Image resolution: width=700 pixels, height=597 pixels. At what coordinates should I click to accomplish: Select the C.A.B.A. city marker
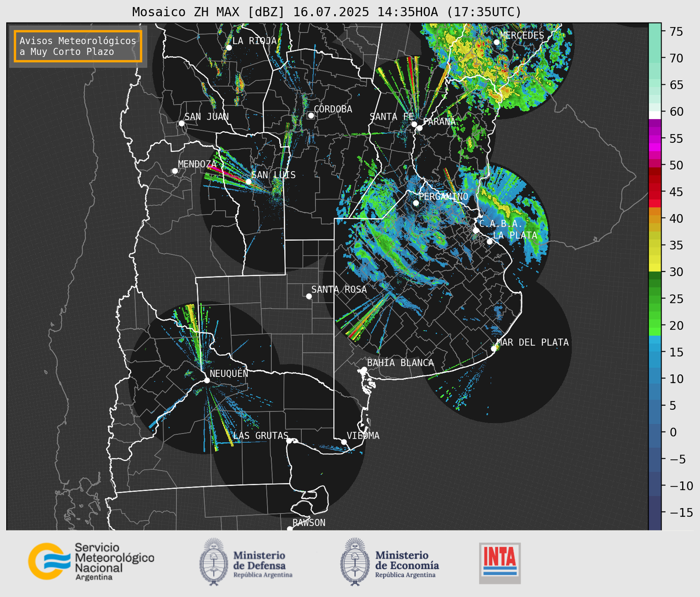476,230
